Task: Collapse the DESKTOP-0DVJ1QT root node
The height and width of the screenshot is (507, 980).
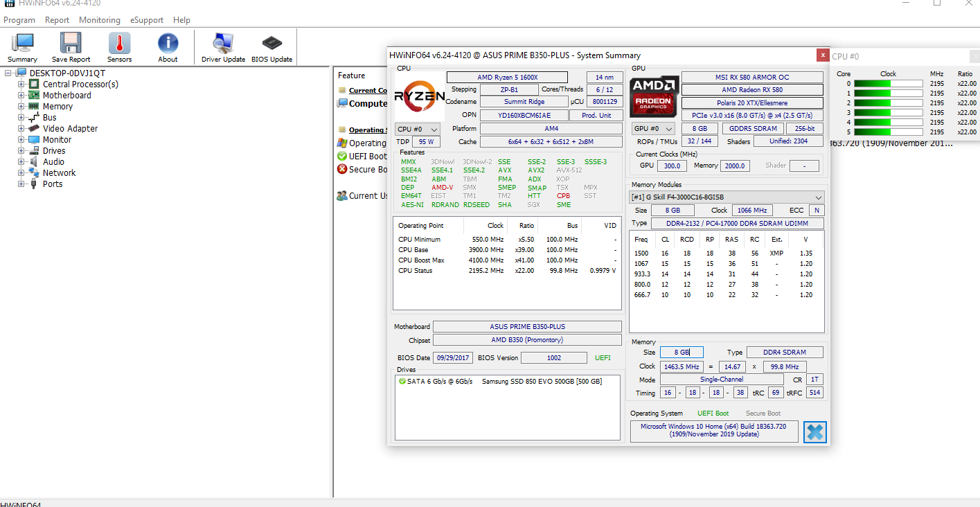Action: 8,73
